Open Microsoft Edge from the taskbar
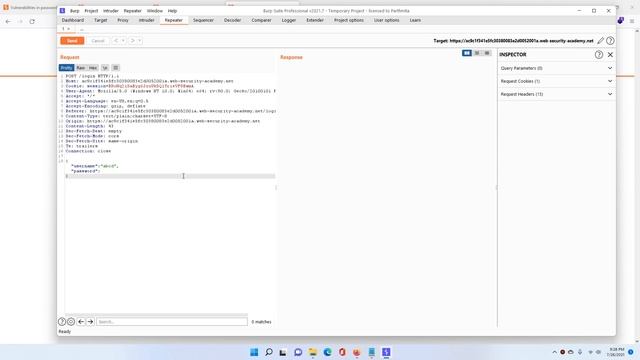The image size is (640, 360). click(x=327, y=352)
